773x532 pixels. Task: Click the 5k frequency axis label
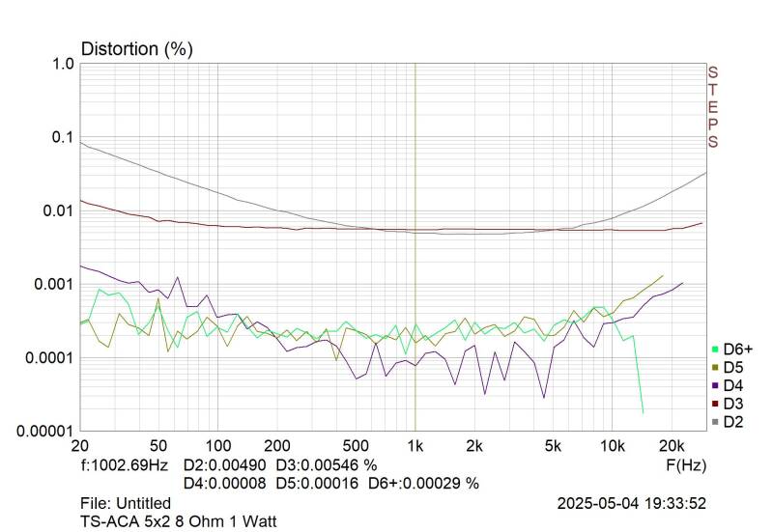553,446
